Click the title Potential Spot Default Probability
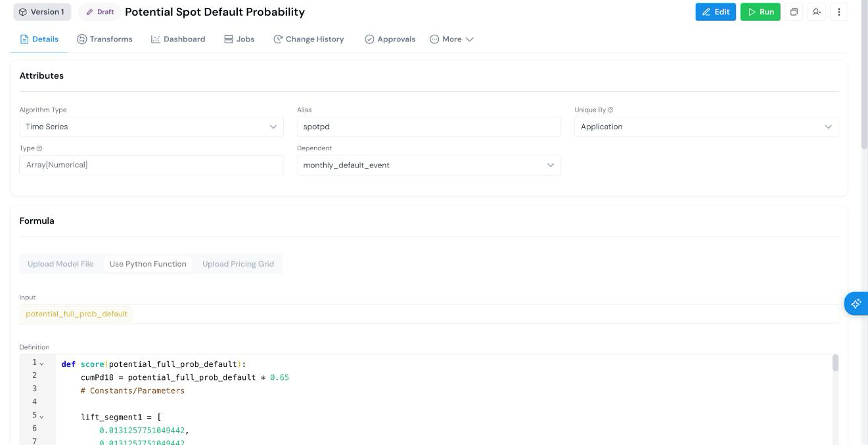The height and width of the screenshot is (445, 868). [x=215, y=12]
